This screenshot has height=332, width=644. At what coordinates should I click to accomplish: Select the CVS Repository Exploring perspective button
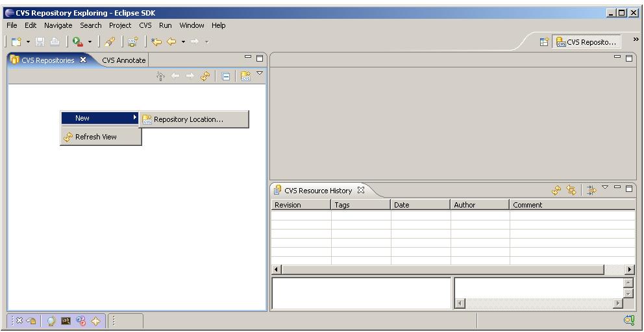click(x=586, y=42)
